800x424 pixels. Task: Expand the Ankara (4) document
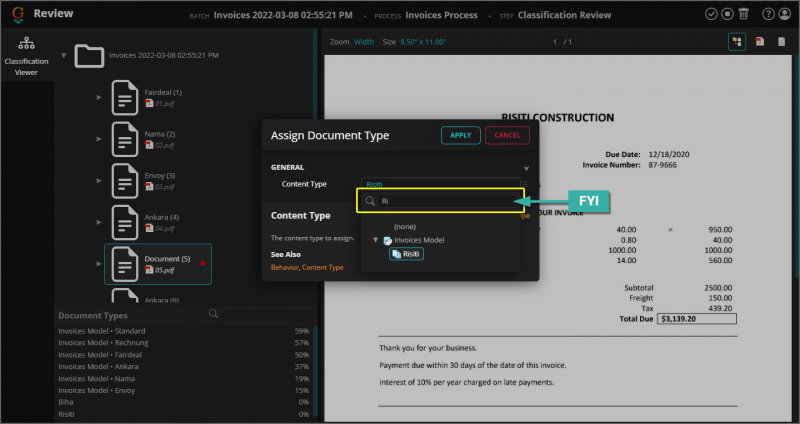coord(99,222)
